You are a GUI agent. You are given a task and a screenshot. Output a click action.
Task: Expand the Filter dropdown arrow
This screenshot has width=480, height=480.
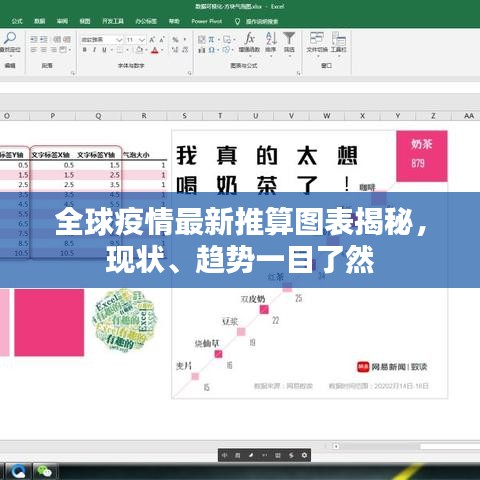pyautogui.click(x=289, y=56)
